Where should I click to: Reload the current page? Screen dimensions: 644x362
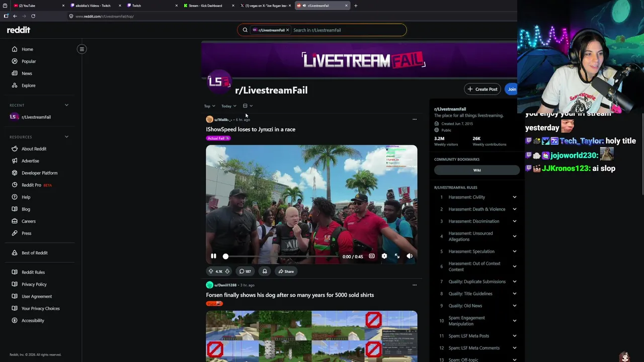point(33,16)
